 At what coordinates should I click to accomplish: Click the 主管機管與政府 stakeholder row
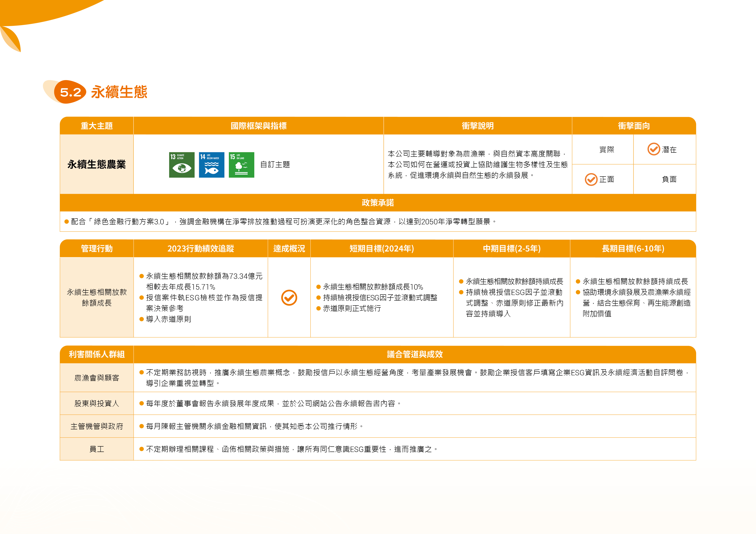click(x=97, y=426)
